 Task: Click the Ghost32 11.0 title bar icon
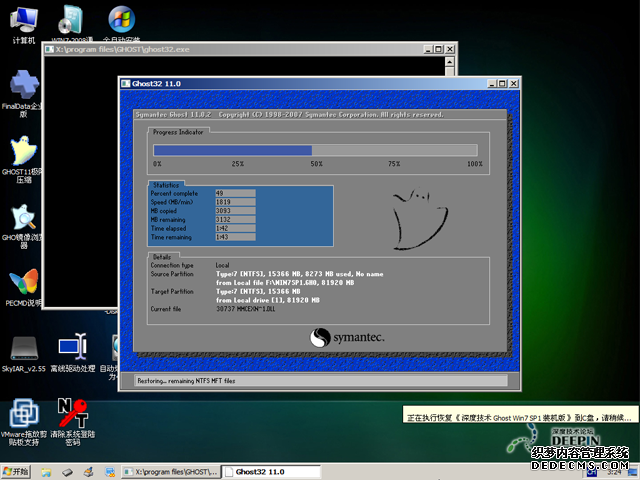pyautogui.click(x=126, y=84)
